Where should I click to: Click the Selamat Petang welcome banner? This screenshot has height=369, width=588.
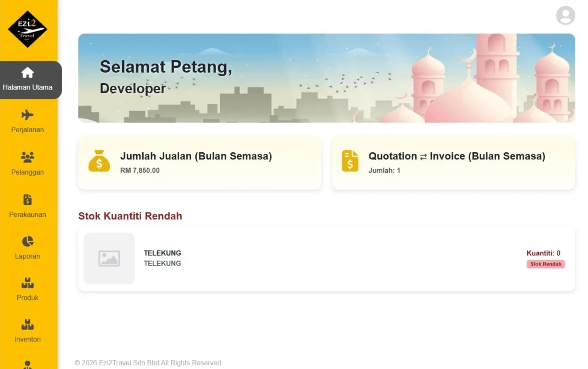point(327,78)
